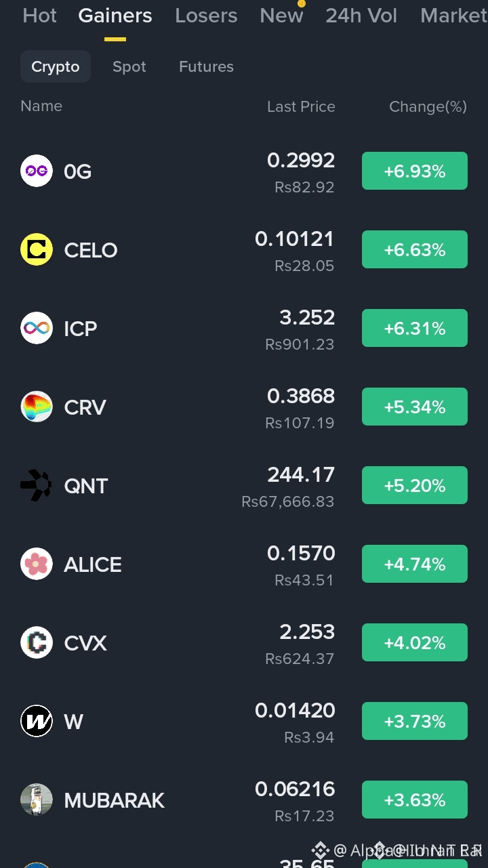Tap the +6.93% change button
Viewport: 488px width, 868px height.
[x=415, y=171]
